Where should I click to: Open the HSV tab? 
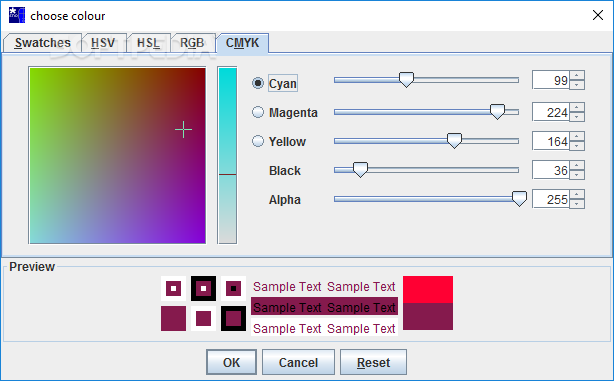click(x=103, y=43)
